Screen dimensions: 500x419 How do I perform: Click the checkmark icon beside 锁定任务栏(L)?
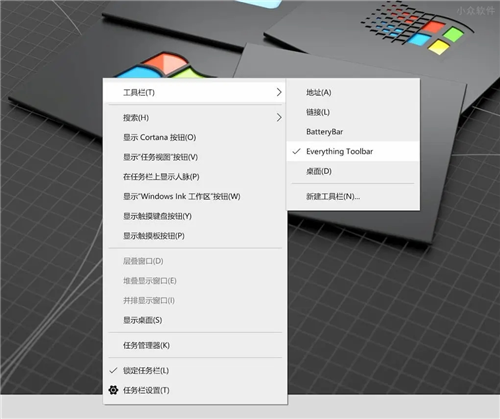[x=113, y=370]
